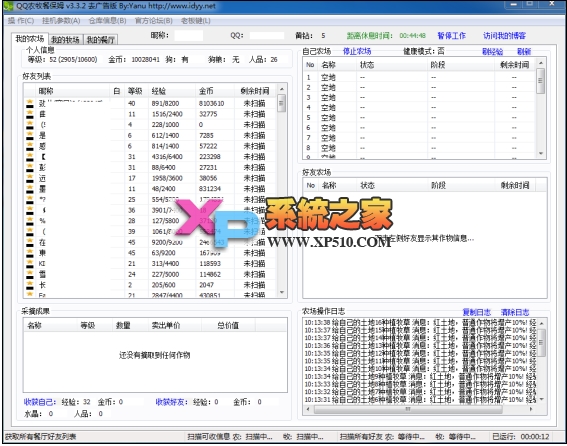The height and width of the screenshot is (446, 567).
Task: Select land plot row 5 空地
Action: click(420, 118)
